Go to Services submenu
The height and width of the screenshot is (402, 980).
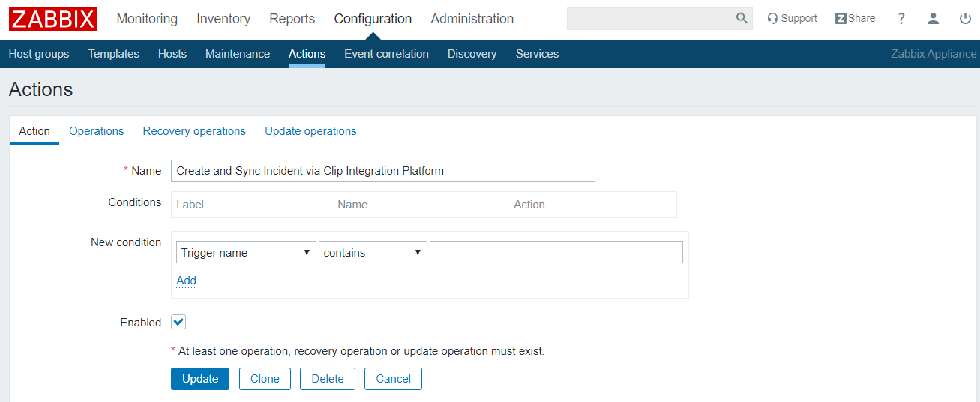pos(537,54)
